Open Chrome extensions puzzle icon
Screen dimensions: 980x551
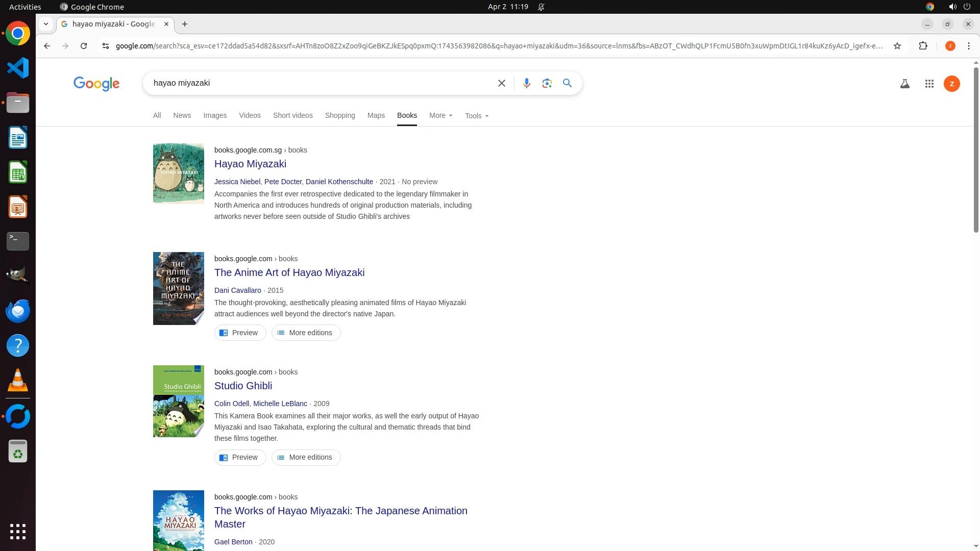[x=923, y=46]
